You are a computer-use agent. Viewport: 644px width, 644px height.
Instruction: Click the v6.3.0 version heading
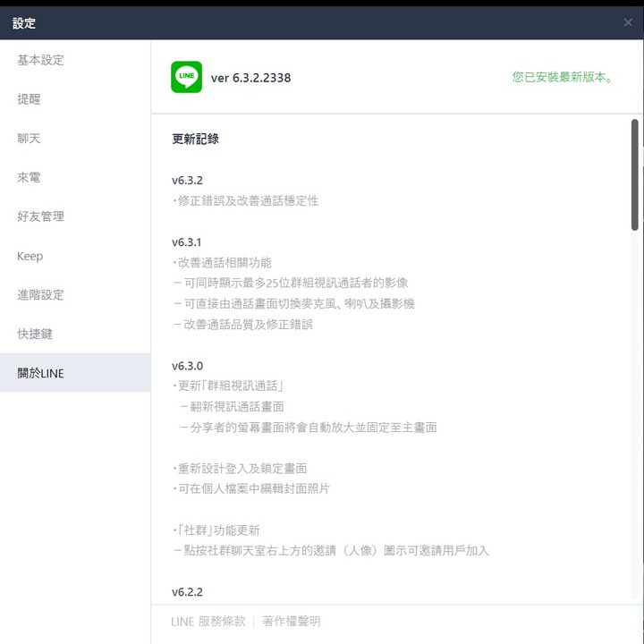pyautogui.click(x=187, y=366)
